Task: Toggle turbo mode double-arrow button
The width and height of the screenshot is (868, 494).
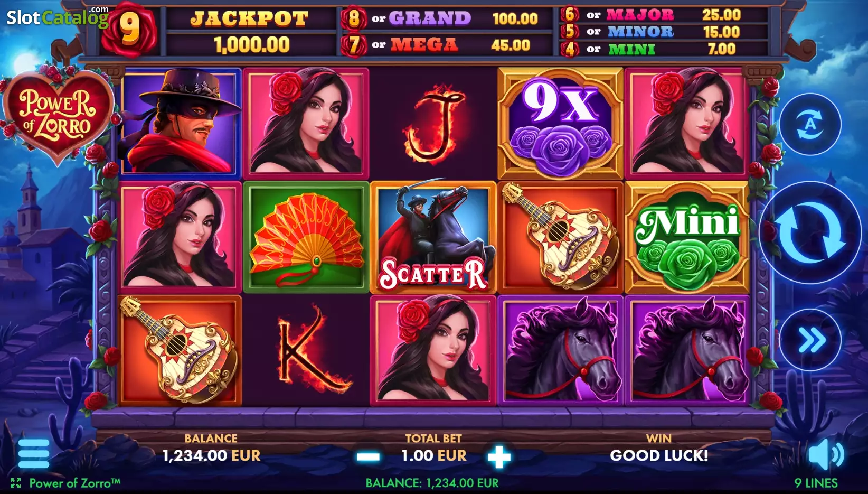Action: point(810,340)
